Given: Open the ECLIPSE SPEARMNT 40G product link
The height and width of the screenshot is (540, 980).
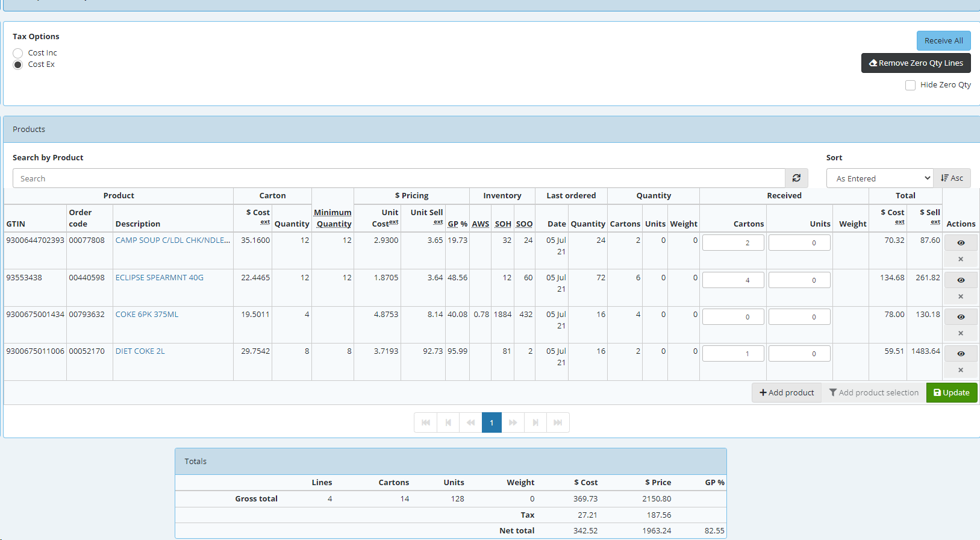Looking at the screenshot, I should tap(160, 277).
